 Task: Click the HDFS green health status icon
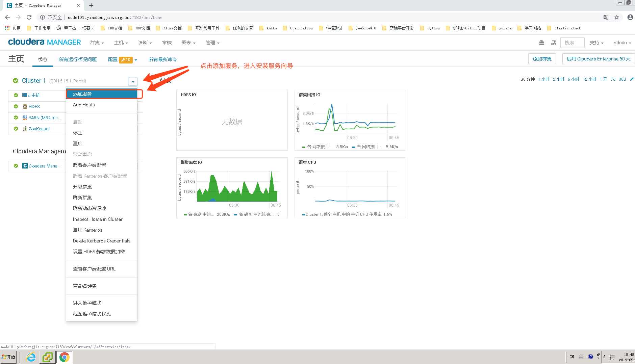click(x=16, y=106)
